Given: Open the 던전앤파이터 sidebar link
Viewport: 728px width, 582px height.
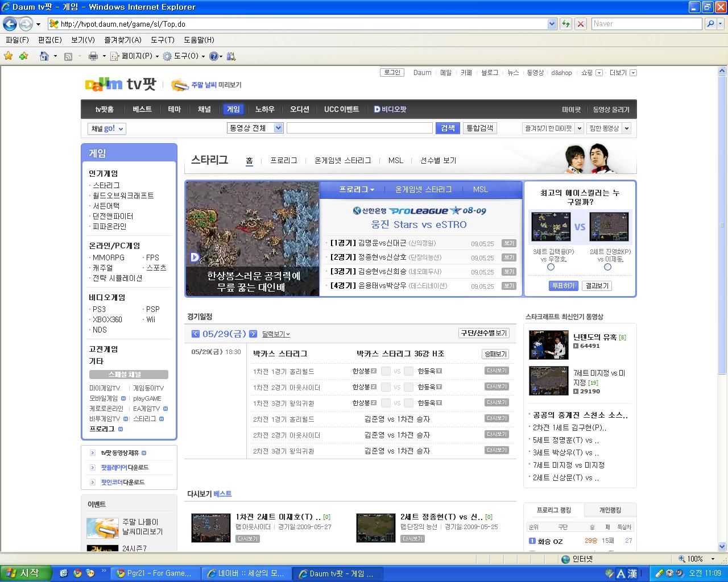Looking at the screenshot, I should coord(113,216).
